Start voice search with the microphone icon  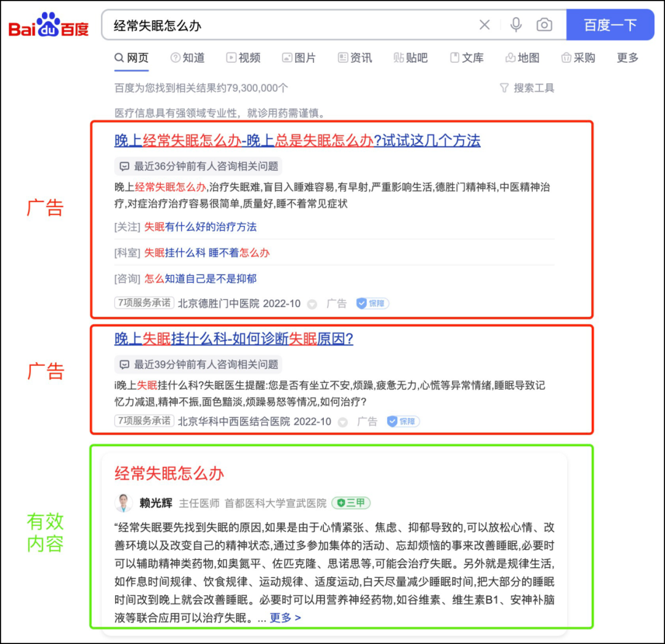(x=516, y=25)
